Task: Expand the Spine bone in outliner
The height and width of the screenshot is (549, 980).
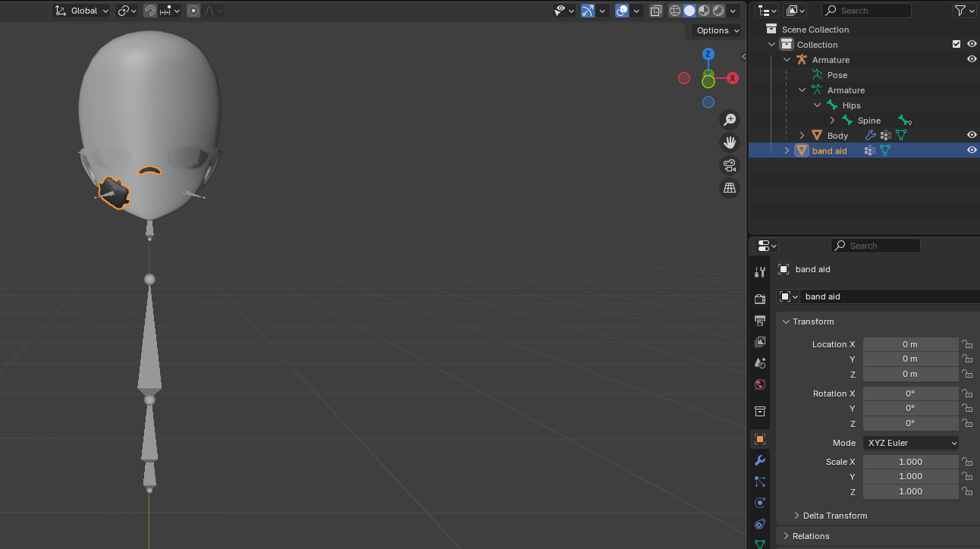Action: [832, 121]
